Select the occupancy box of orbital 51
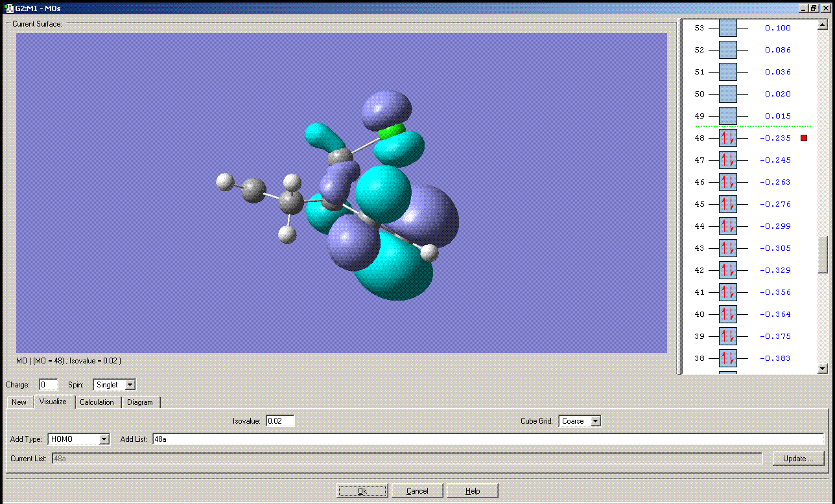 (x=728, y=72)
